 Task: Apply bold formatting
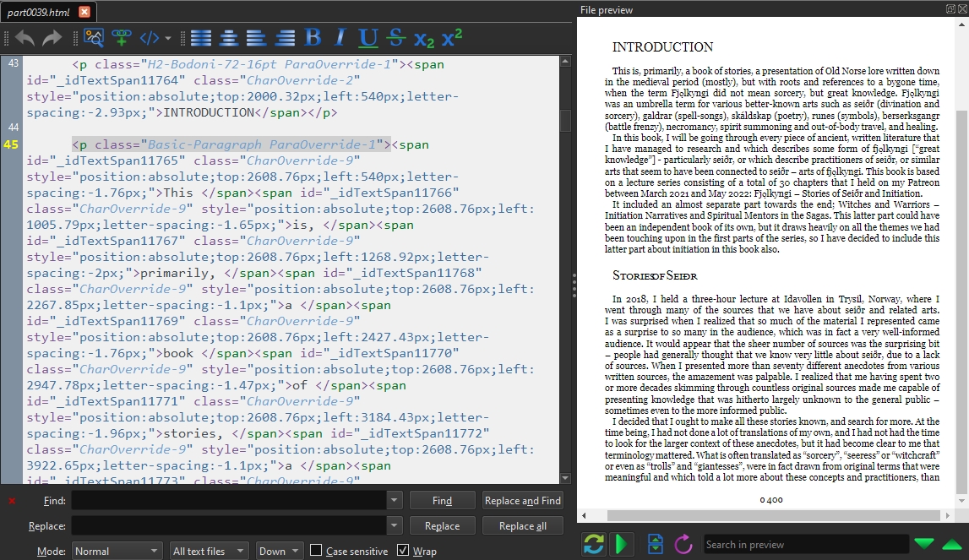[x=313, y=38]
